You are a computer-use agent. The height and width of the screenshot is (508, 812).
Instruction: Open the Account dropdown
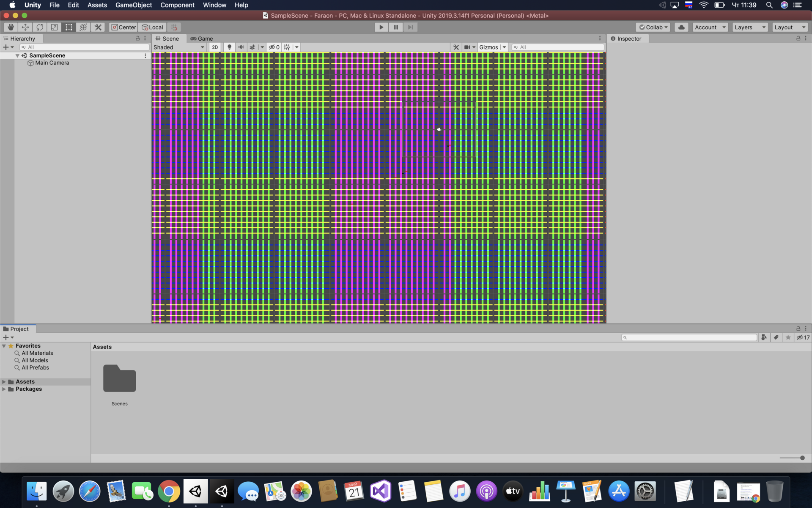(x=710, y=27)
